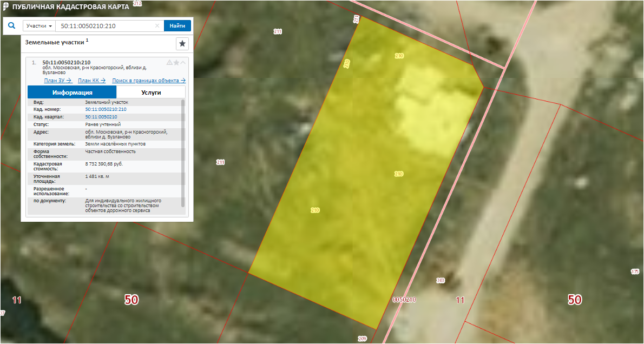Open cadastral quarter 50:11:0050210 link
The image size is (644, 344).
[x=101, y=117]
